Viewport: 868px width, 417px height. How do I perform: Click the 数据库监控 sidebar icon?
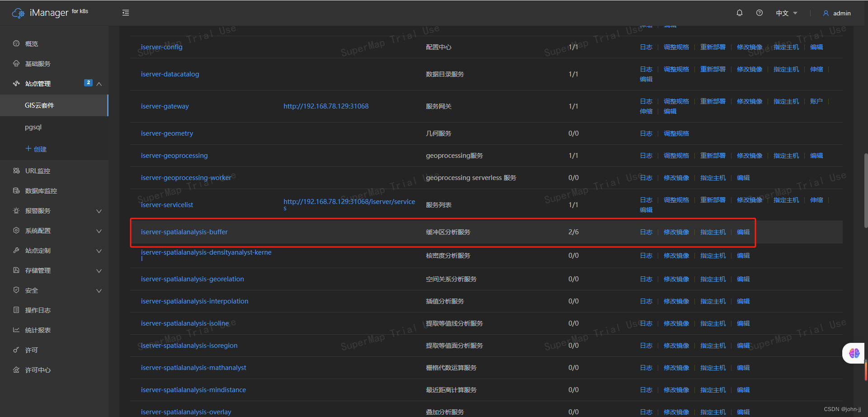point(16,190)
